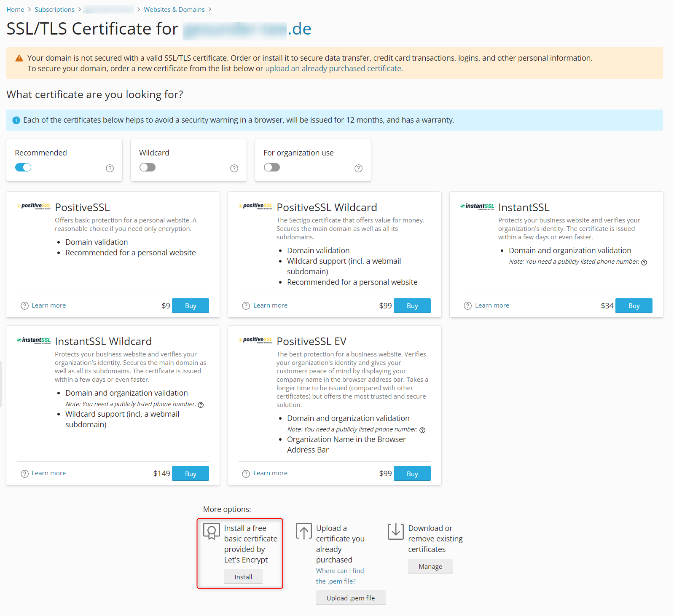Click the download certificates arrow icon
This screenshot has height=616, width=674.
tap(396, 531)
